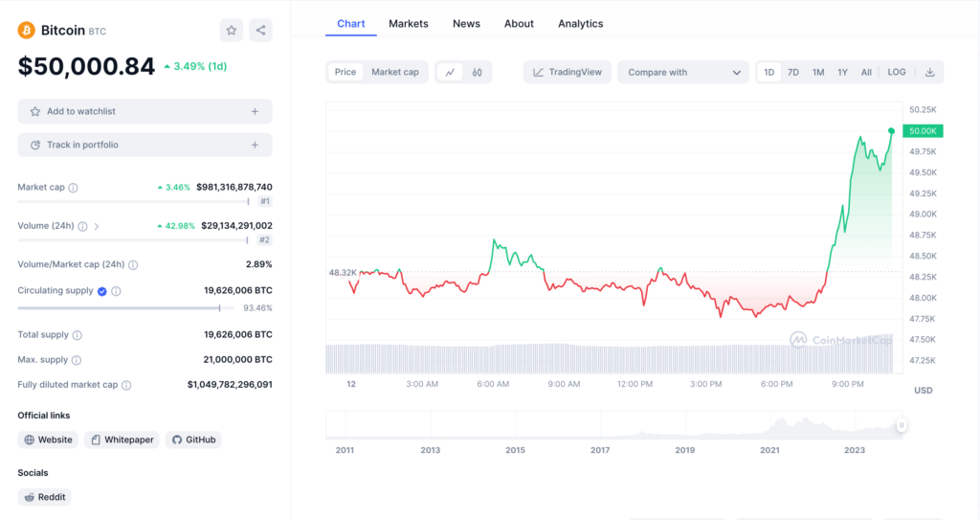Open the Total supply info icon
This screenshot has height=520, width=980.
(77, 335)
